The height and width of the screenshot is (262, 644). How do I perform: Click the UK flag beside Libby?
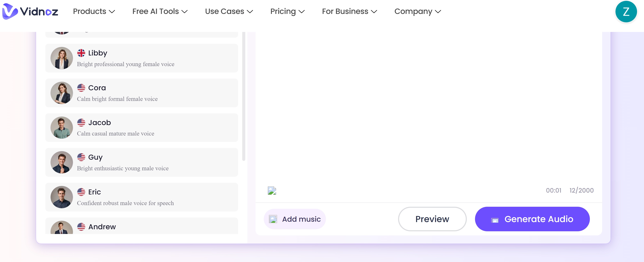[x=81, y=53]
